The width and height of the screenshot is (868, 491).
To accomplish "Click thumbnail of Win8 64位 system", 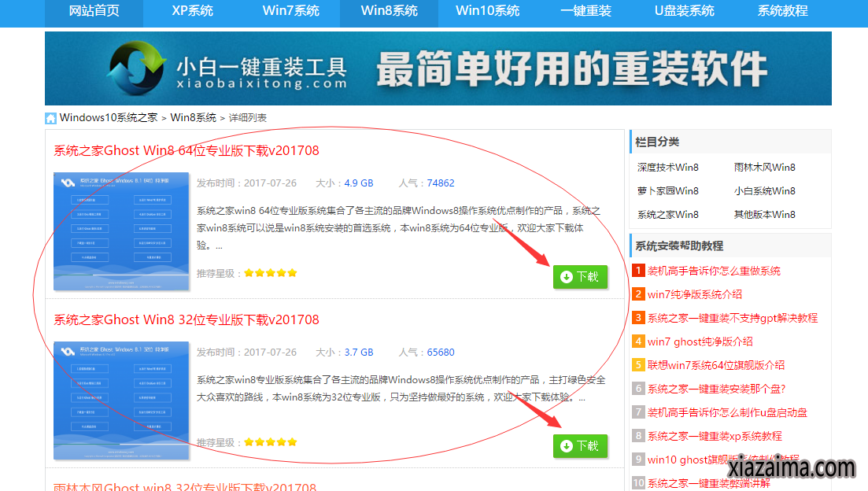I will click(x=121, y=231).
